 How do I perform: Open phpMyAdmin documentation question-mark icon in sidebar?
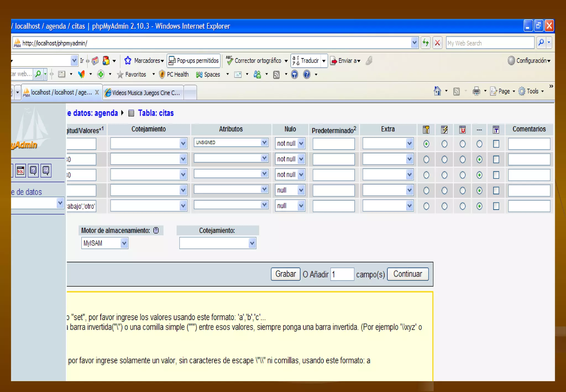click(33, 171)
